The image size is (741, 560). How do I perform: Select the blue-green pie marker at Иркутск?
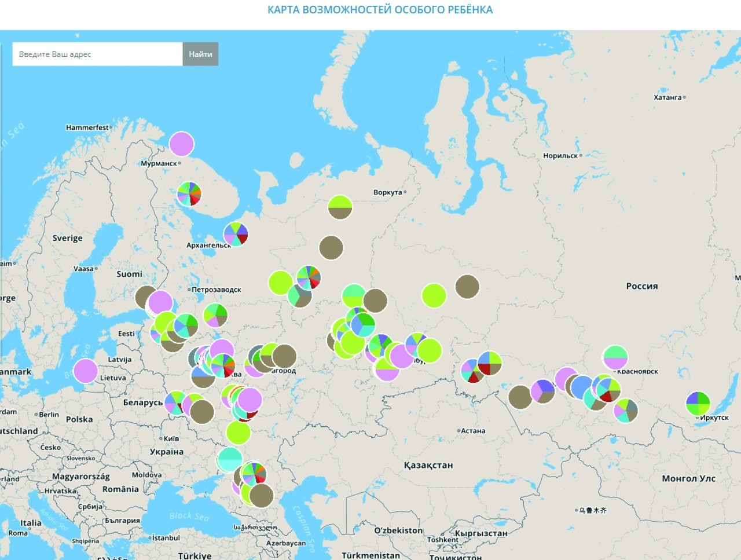click(x=698, y=404)
